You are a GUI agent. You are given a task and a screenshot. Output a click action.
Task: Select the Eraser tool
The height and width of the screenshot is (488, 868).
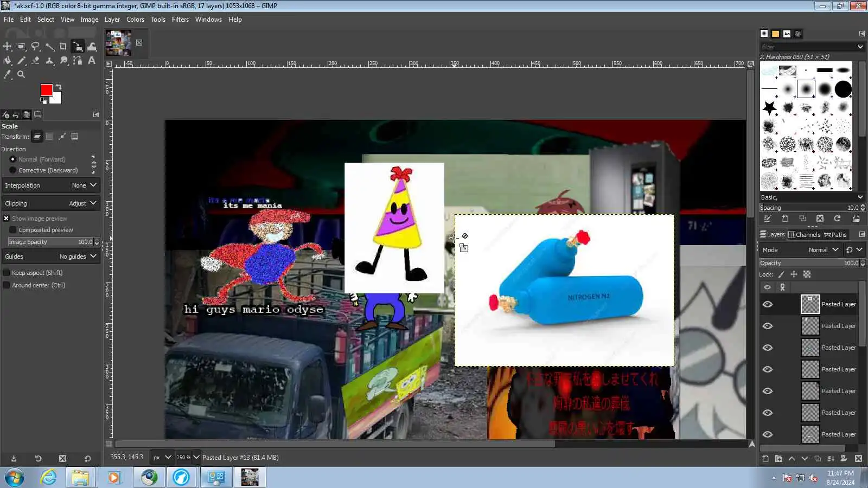[x=35, y=61]
